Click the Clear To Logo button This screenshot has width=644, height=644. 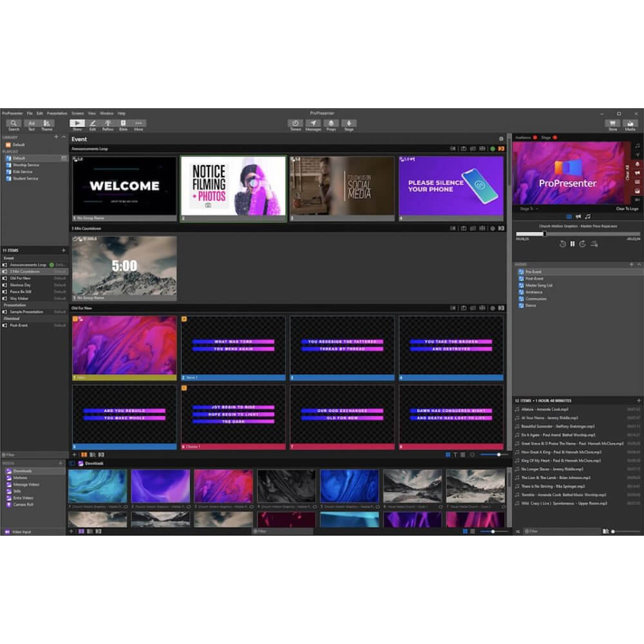[626, 208]
